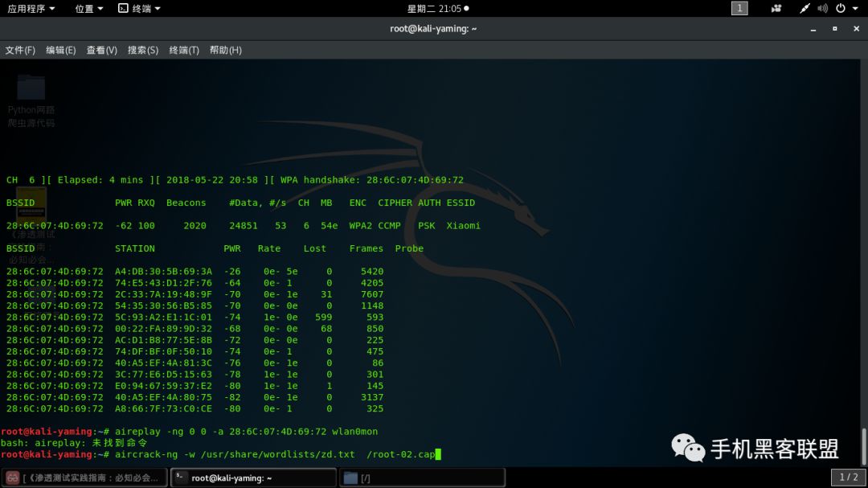Screen dimensions: 868x488
Task: Click station 74:E5:43:D1:2F:76
Action: click(x=163, y=283)
